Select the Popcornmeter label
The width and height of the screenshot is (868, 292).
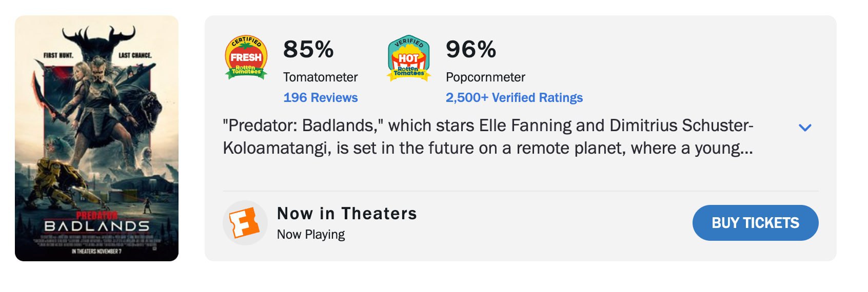(485, 77)
